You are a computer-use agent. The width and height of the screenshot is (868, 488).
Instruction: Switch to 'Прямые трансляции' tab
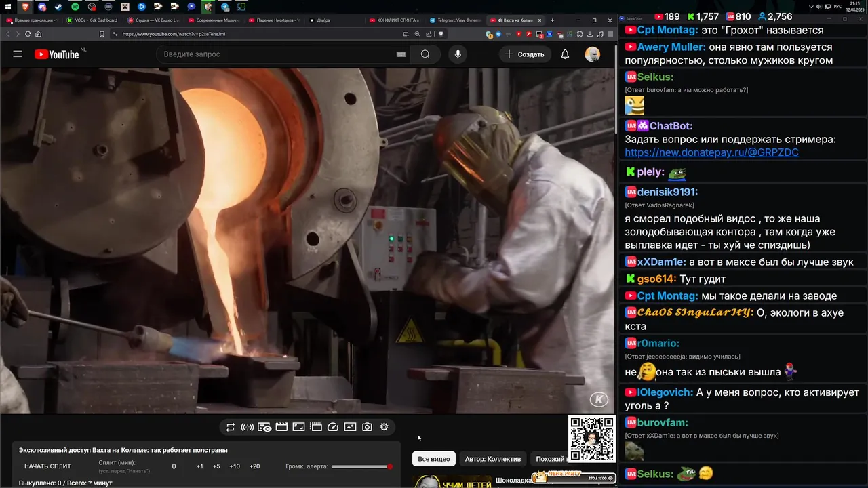click(31, 20)
